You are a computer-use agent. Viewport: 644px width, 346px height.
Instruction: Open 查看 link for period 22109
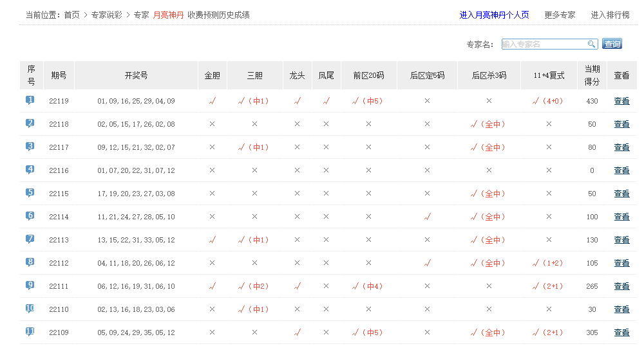[621, 332]
